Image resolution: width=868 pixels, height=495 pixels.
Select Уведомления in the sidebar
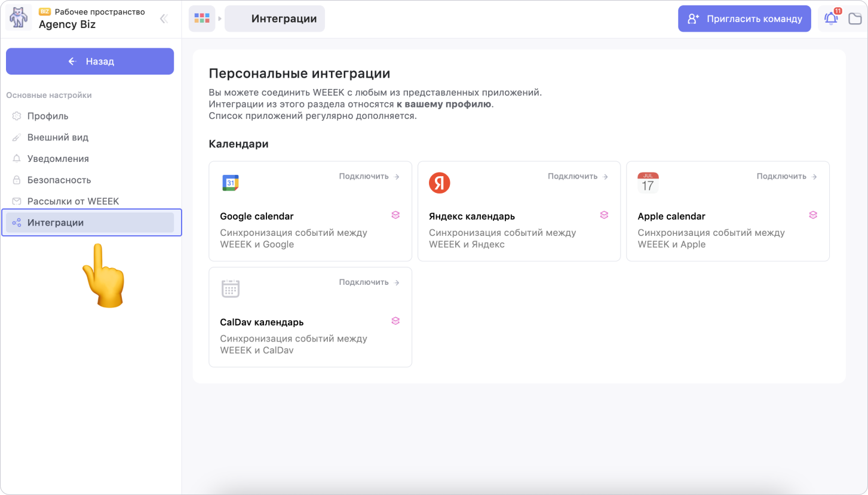click(58, 159)
